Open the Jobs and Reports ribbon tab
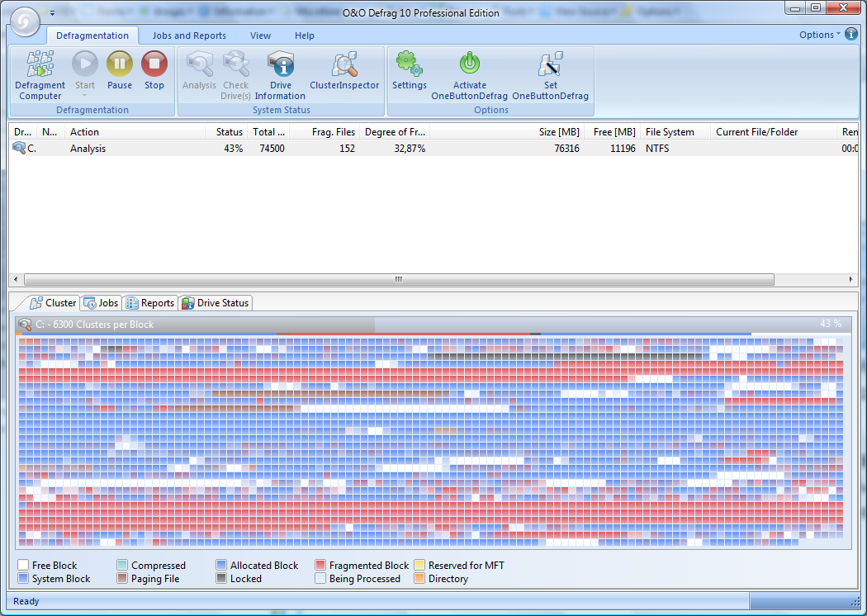The height and width of the screenshot is (616, 867). 189,36
